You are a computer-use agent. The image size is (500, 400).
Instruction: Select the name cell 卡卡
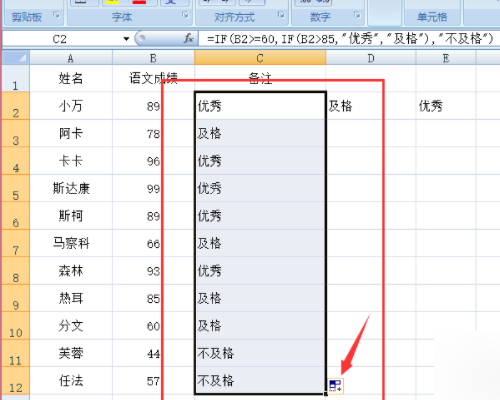click(71, 161)
